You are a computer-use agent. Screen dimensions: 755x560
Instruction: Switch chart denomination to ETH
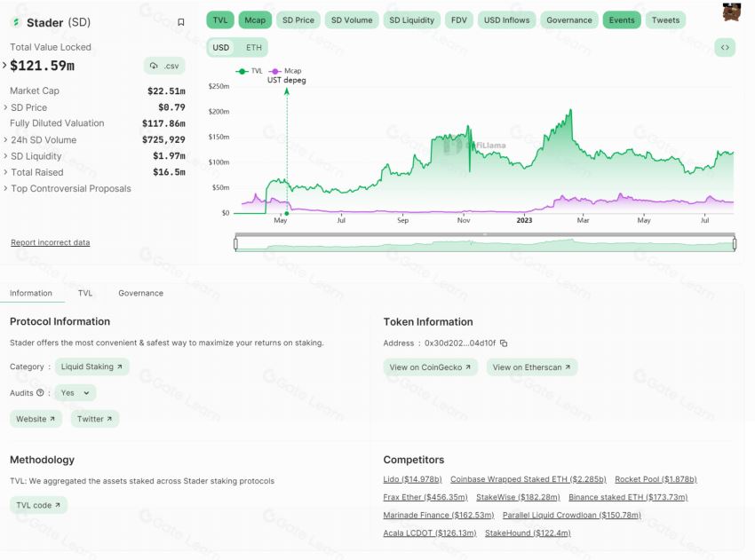(x=254, y=48)
